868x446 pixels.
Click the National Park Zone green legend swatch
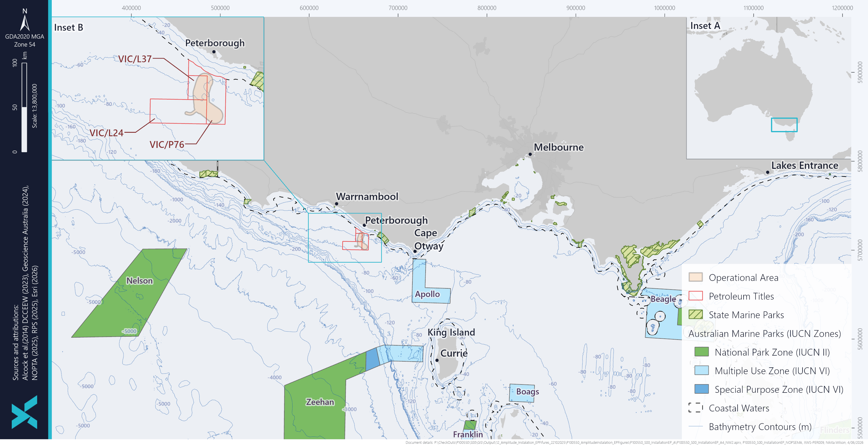(x=702, y=352)
